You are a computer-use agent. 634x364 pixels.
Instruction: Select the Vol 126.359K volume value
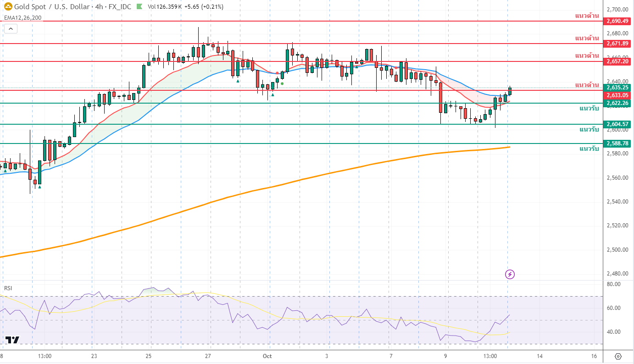[164, 7]
